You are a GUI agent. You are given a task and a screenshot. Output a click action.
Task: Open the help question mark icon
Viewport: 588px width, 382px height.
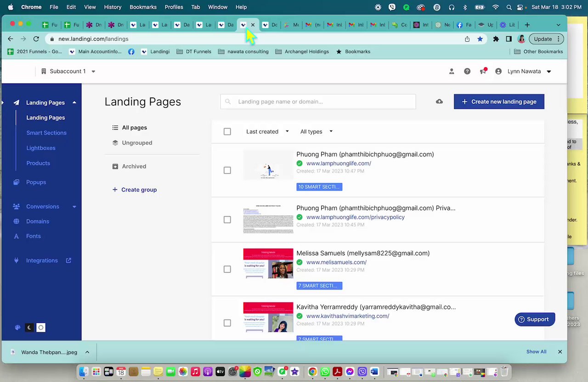pyautogui.click(x=467, y=71)
